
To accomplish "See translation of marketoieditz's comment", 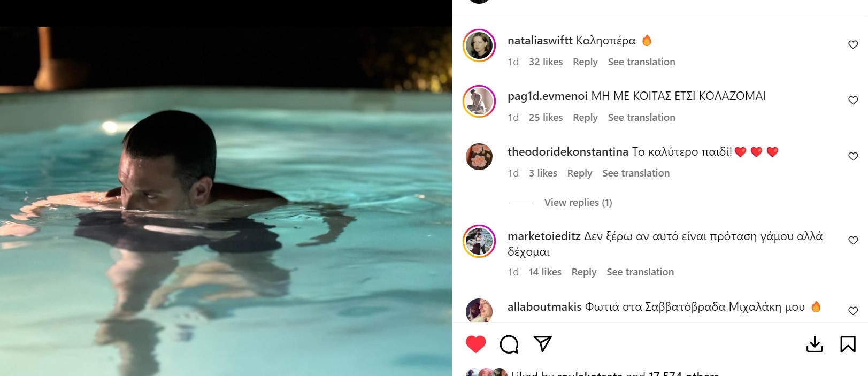I will coord(640,272).
